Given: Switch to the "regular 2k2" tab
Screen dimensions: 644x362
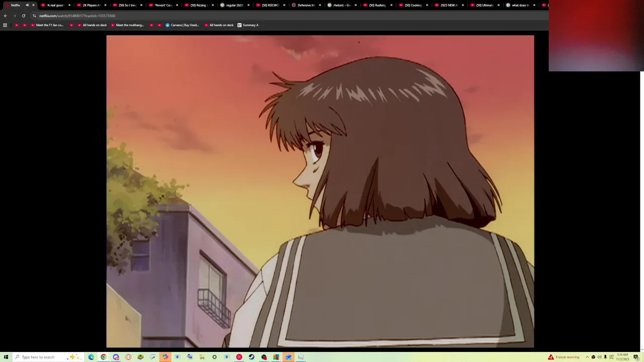Looking at the screenshot, I should coord(234,5).
